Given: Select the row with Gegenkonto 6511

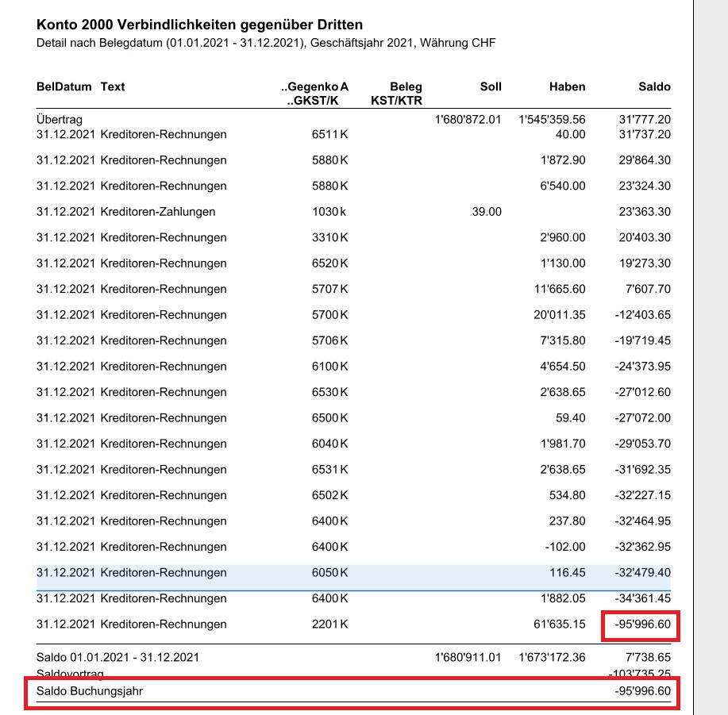Looking at the screenshot, I should 353,135.
